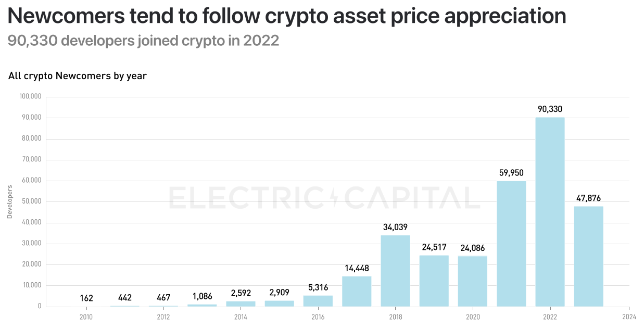644x328 pixels.
Task: Click the 1,086 data label
Action: [202, 297]
